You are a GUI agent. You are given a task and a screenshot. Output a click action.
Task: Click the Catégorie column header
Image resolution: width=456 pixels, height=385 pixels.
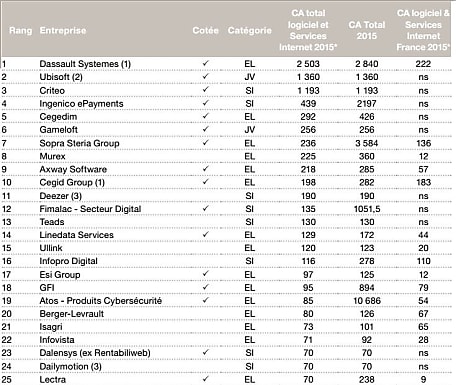tap(250, 30)
